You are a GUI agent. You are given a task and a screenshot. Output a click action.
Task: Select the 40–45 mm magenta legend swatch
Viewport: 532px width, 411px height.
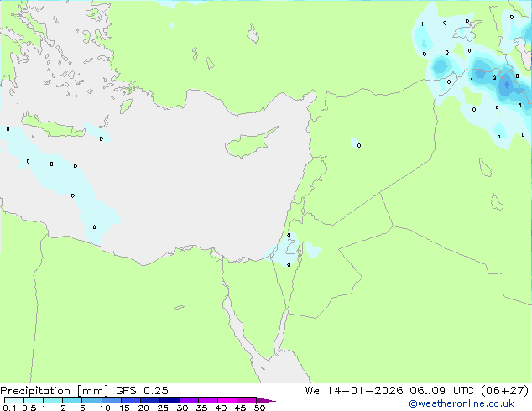coord(227,400)
